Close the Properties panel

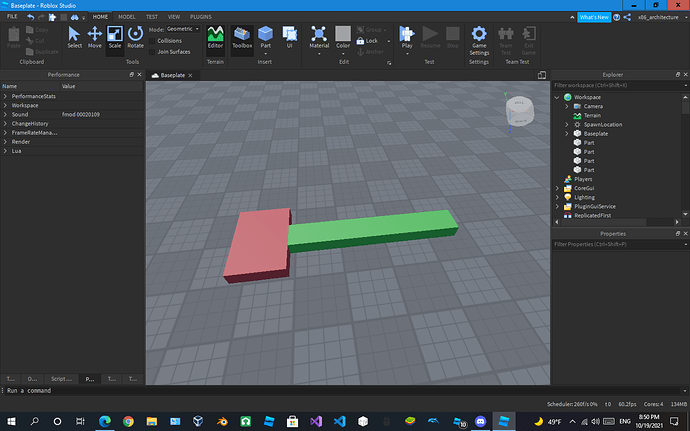(x=685, y=234)
